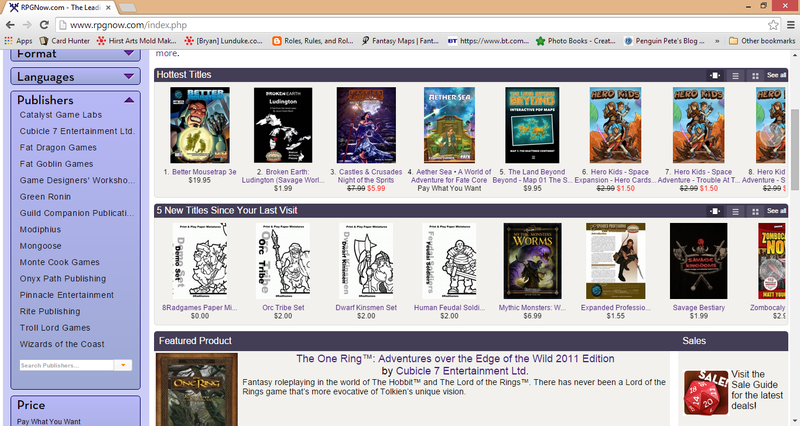Viewport: 800px width, 426px height.
Task: Switch New Titles section to slider view
Action: click(x=715, y=211)
